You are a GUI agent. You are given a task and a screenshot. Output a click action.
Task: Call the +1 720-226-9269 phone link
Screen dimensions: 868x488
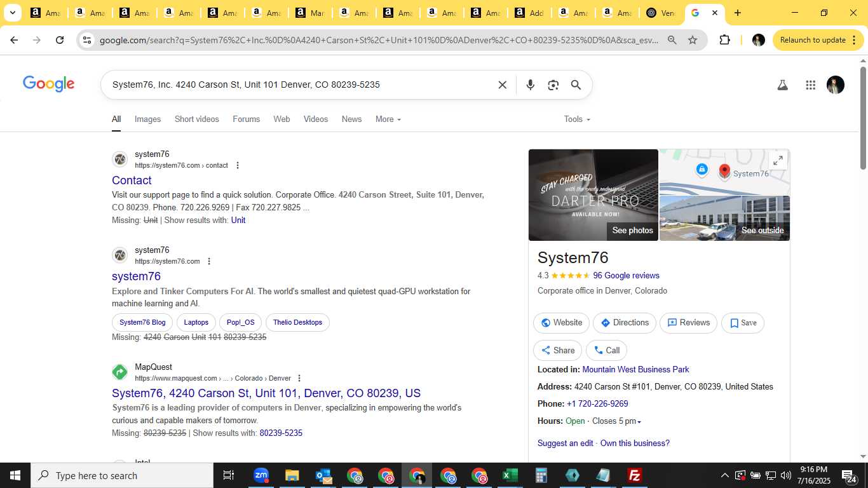597,404
